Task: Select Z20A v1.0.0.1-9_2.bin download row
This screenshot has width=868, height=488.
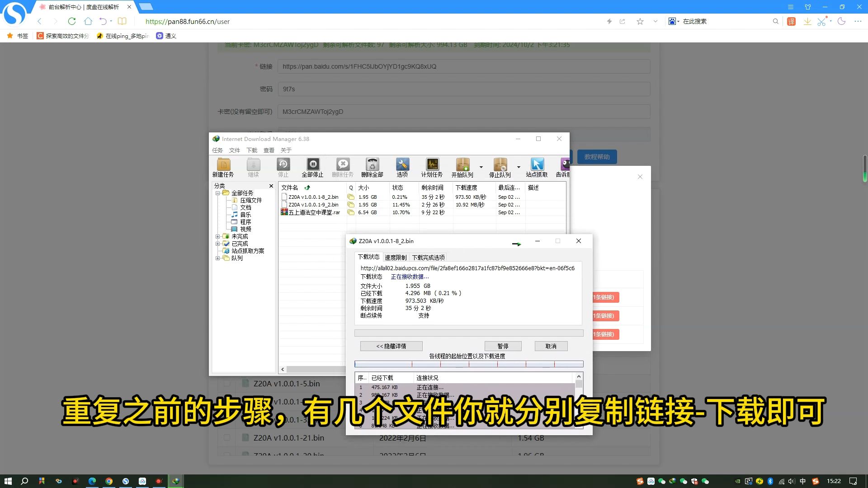Action: click(422, 205)
